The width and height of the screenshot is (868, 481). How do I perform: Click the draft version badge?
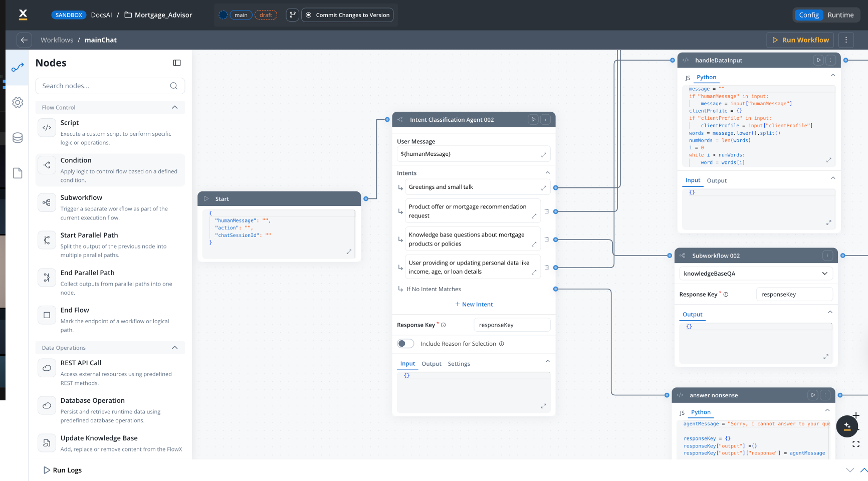[266, 15]
